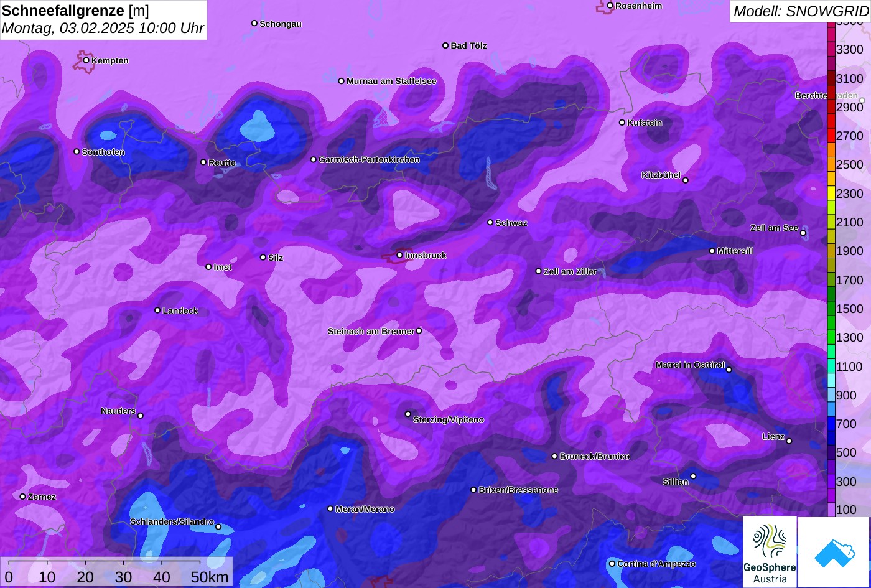Click the 300 legend value
The height and width of the screenshot is (588, 871).
(x=846, y=482)
